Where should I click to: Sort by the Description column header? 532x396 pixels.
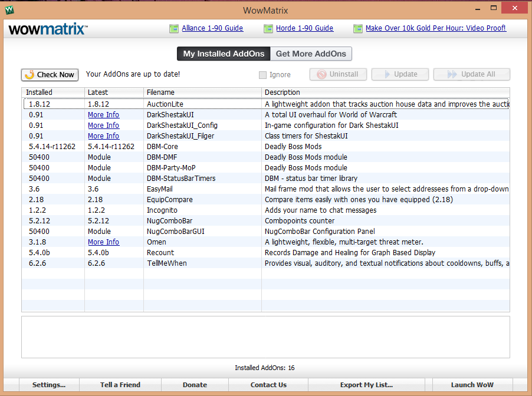pyautogui.click(x=386, y=92)
